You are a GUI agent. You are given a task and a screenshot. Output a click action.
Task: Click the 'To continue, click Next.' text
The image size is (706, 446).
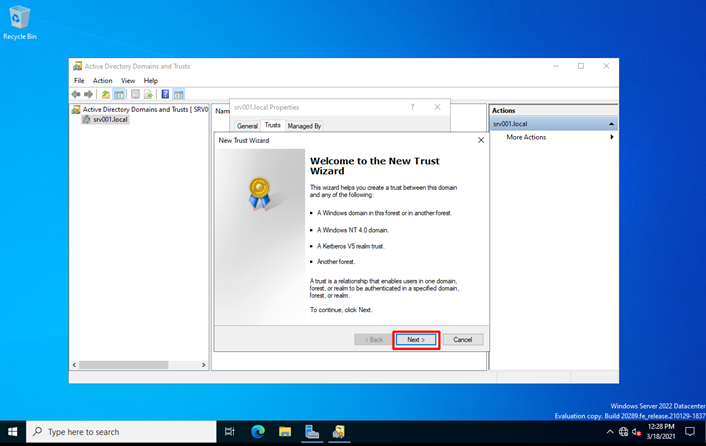click(x=341, y=310)
